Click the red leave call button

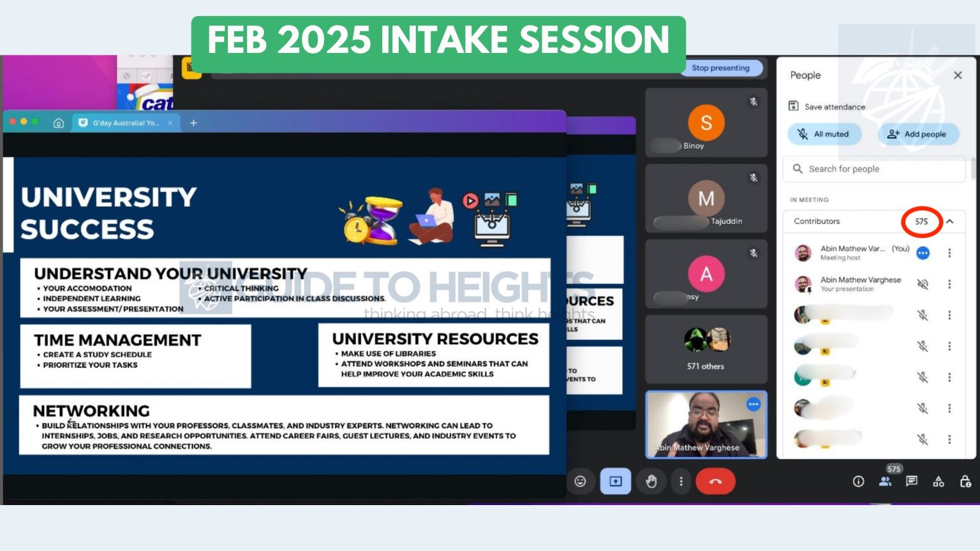coord(715,481)
